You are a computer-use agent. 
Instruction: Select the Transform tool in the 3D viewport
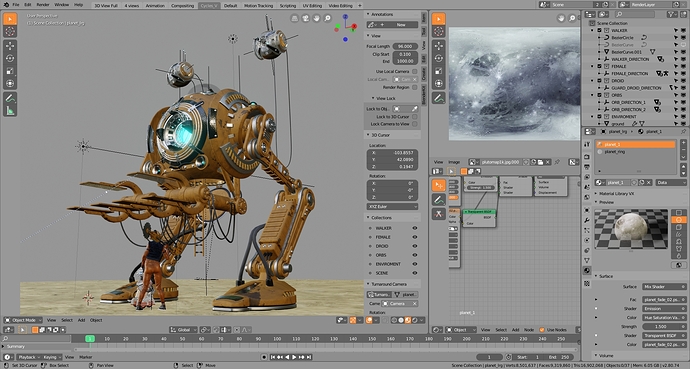(10, 83)
